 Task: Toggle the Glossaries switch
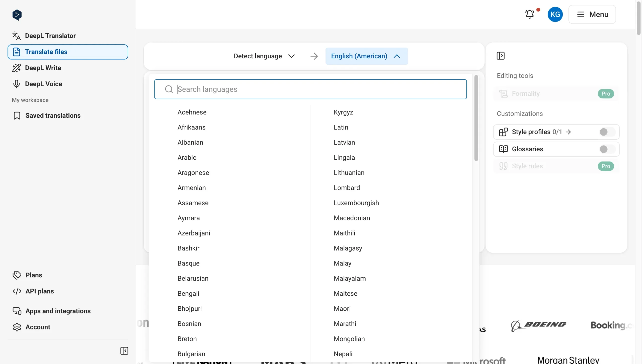[607, 149]
